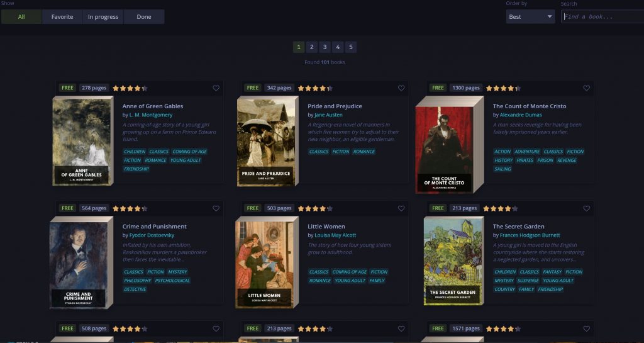Open Crime and Punishment title link
The width and height of the screenshot is (644, 343).
(155, 227)
